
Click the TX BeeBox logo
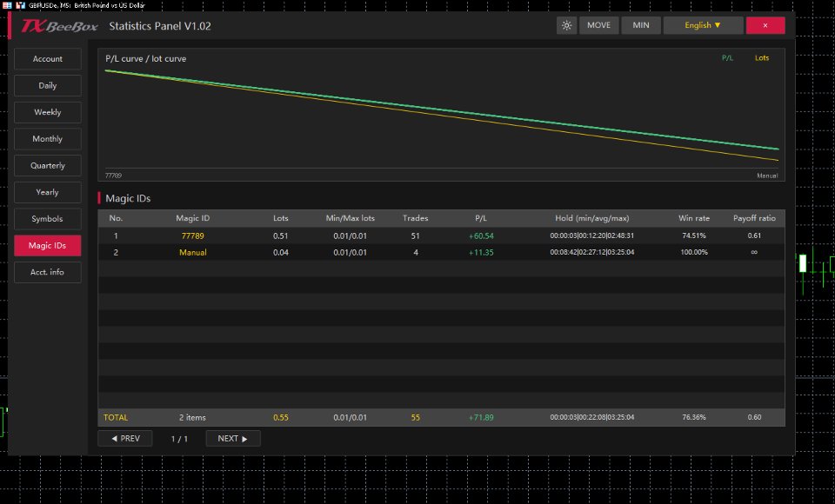coord(59,26)
